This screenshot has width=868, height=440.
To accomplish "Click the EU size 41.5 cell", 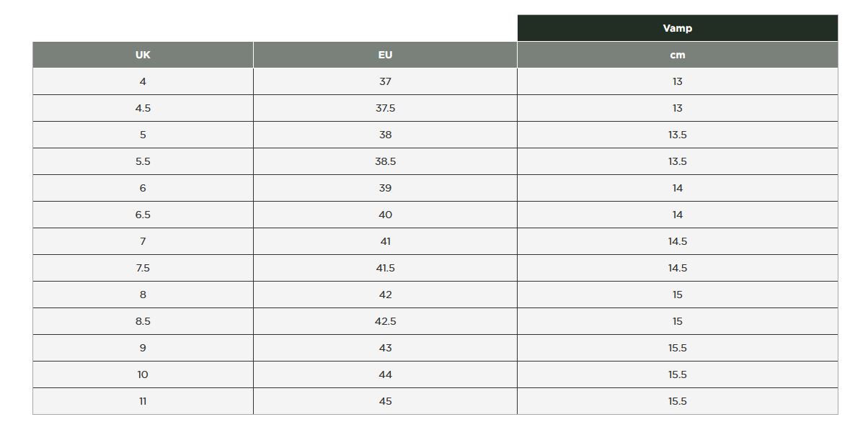I will tap(385, 268).
